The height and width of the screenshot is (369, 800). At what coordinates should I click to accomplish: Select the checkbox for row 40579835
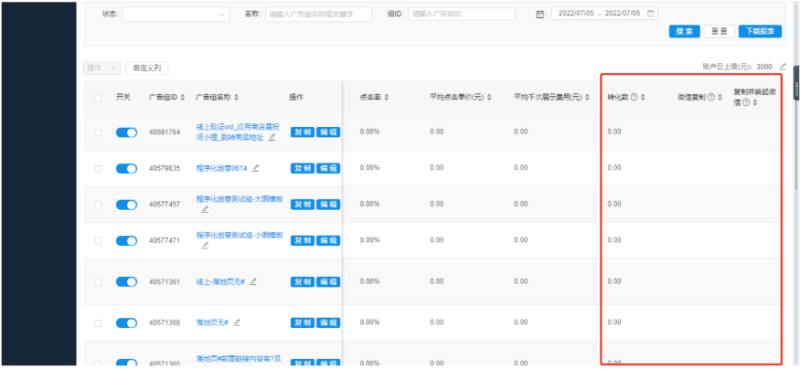98,168
